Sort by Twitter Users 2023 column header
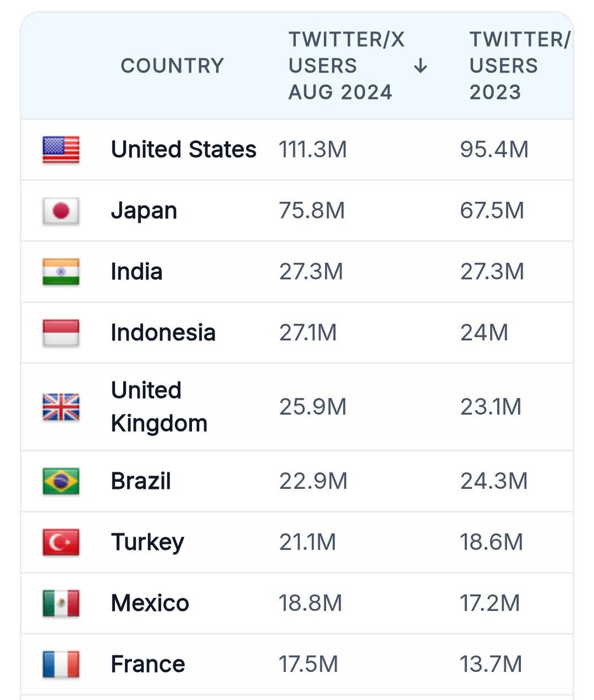The image size is (594, 700). (x=519, y=66)
